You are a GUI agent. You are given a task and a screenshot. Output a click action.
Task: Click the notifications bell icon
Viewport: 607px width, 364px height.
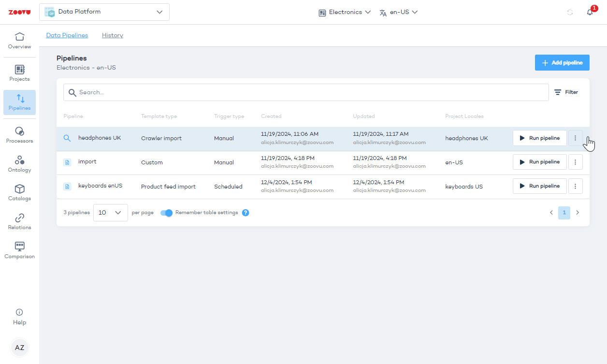click(x=590, y=12)
